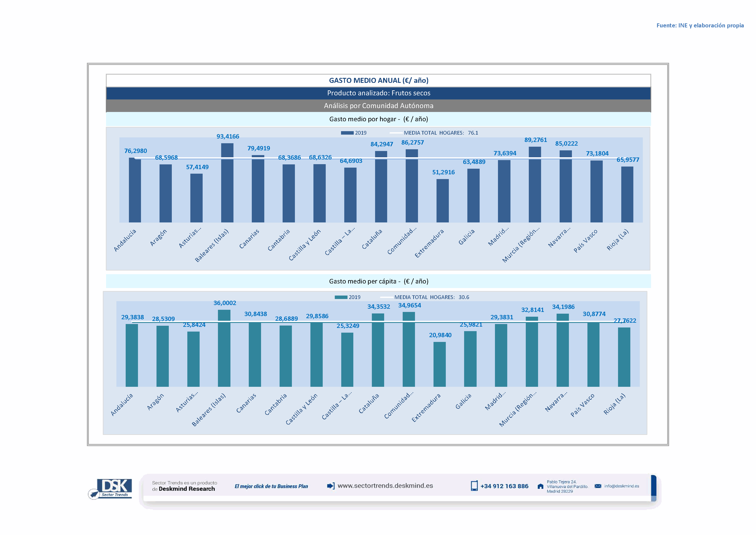Open the www.sectortrends.deskmind.es link
The image size is (756, 535).
coord(385,486)
